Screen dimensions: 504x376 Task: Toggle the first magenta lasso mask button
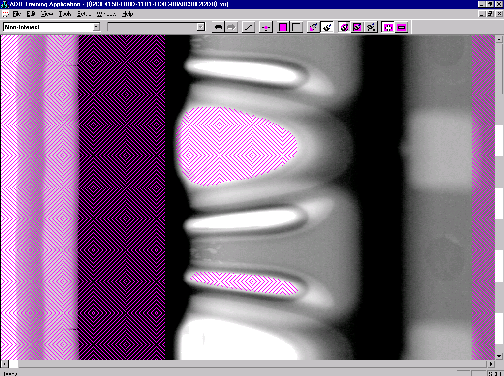[x=344, y=27]
